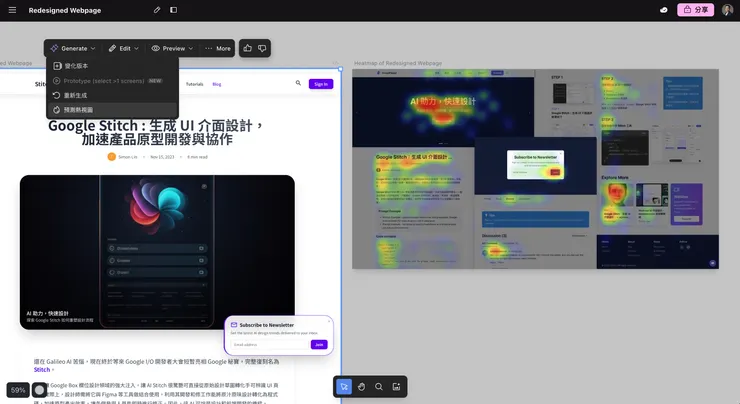The width and height of the screenshot is (740, 404).
Task: Open the More options menu
Action: click(218, 48)
